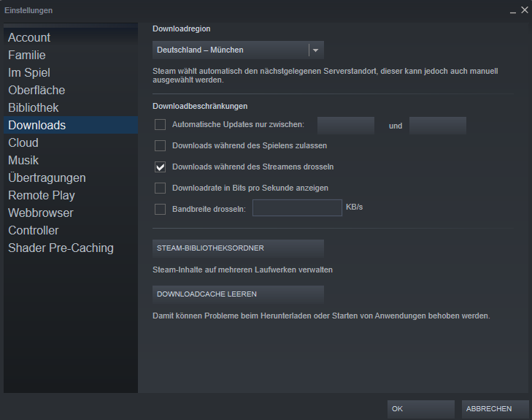Open the Account settings section
This screenshot has width=532, height=420.
pyautogui.click(x=71, y=37)
